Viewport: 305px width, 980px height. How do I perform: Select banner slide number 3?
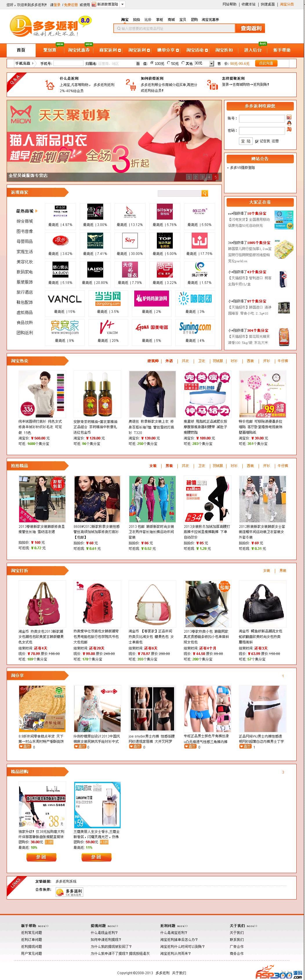pyautogui.click(x=202, y=177)
